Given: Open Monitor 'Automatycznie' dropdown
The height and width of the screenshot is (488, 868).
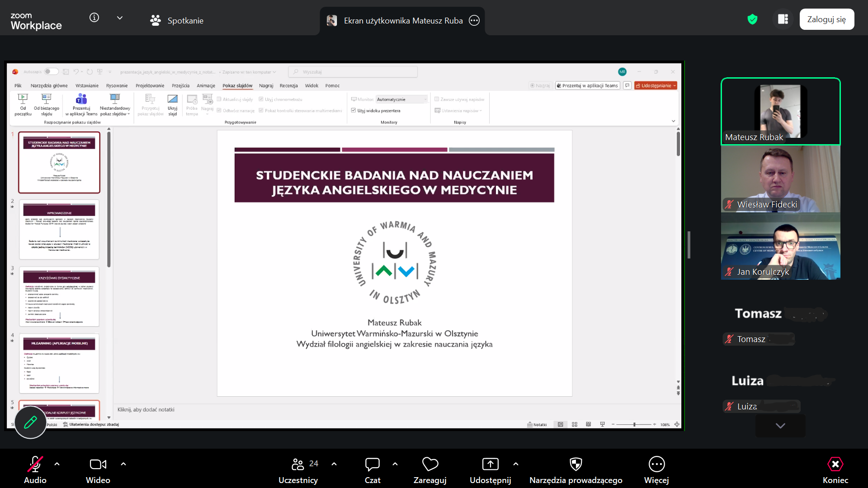Looking at the screenshot, I should point(401,99).
